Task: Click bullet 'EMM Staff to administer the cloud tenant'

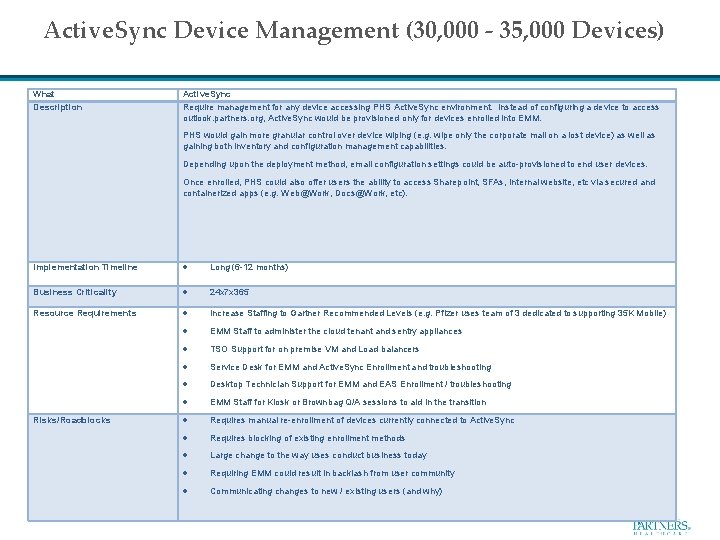Action: 336,331
